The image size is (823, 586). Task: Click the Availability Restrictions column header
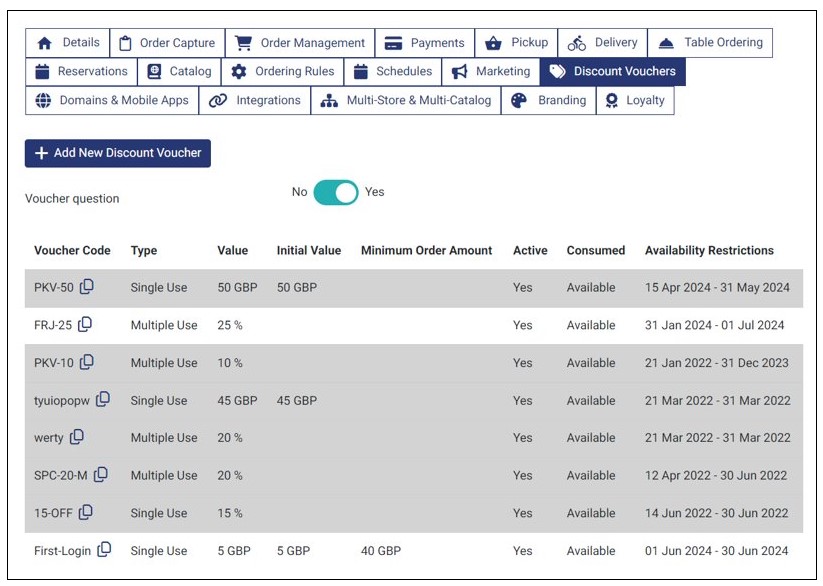[709, 250]
